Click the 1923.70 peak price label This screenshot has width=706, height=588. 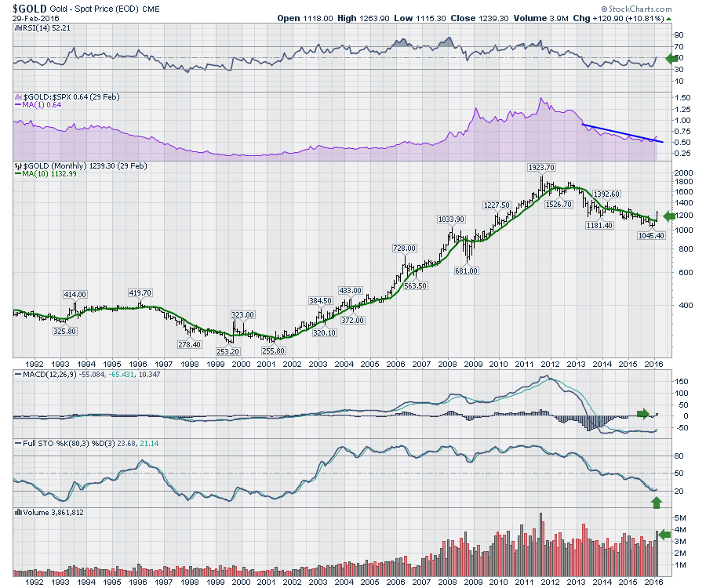pyautogui.click(x=541, y=167)
